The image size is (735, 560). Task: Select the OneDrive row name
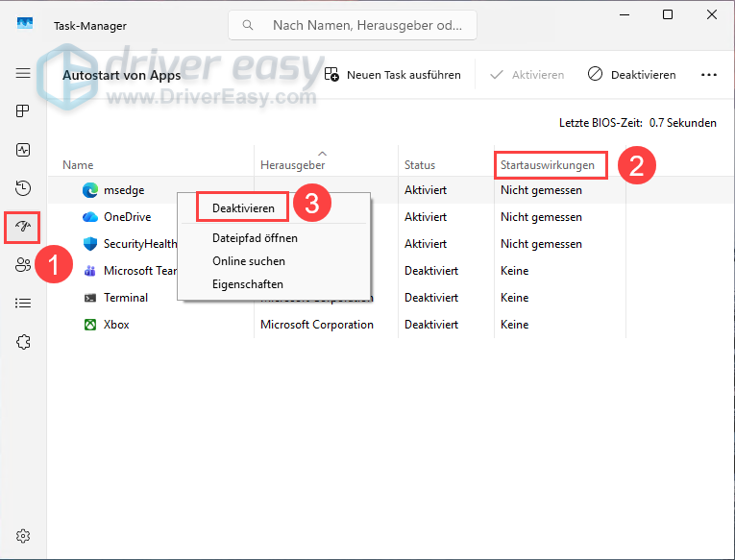coord(127,217)
